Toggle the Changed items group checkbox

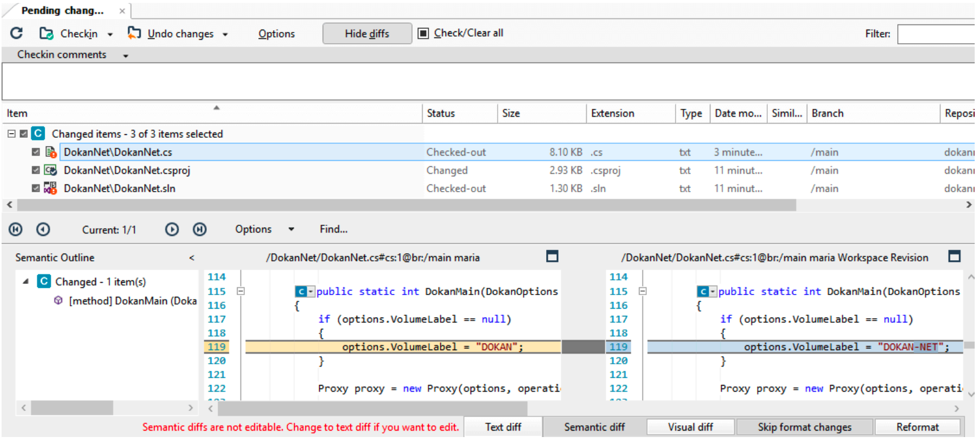point(24,134)
